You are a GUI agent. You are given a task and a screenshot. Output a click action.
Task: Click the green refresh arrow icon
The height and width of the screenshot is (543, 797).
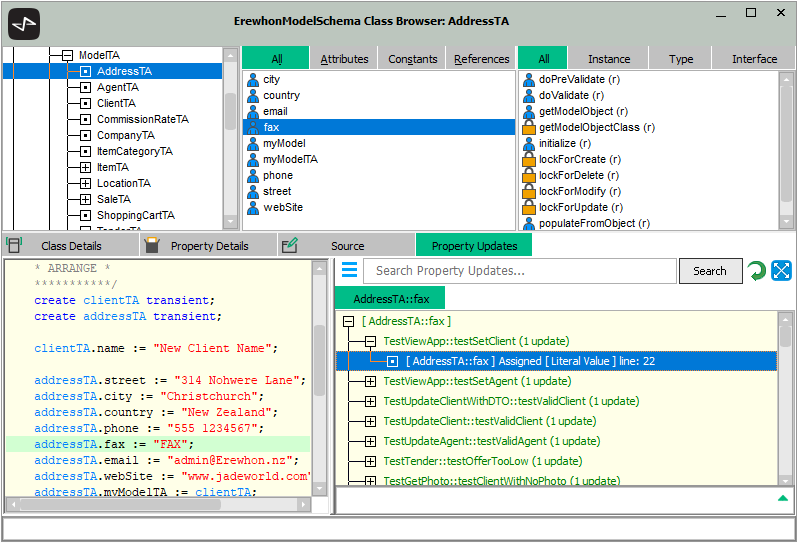757,271
